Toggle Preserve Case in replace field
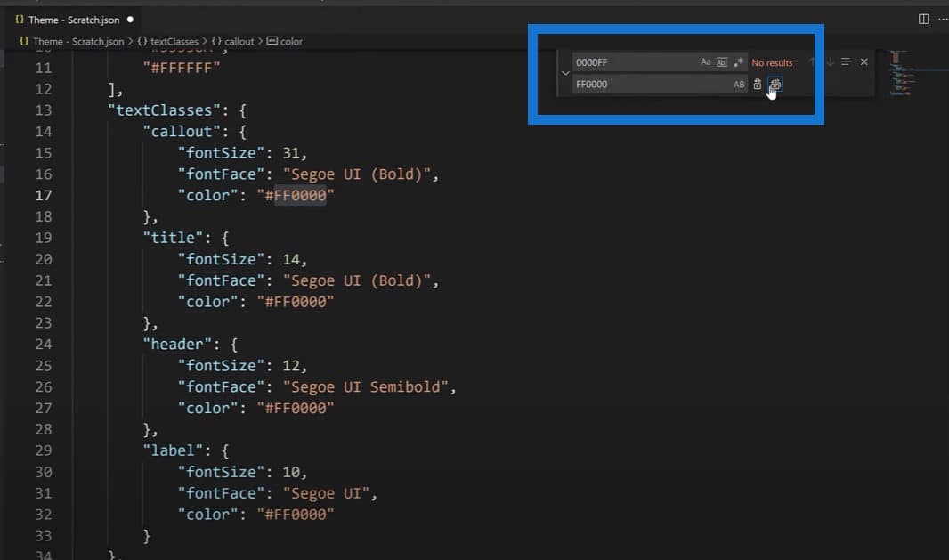 pyautogui.click(x=738, y=85)
